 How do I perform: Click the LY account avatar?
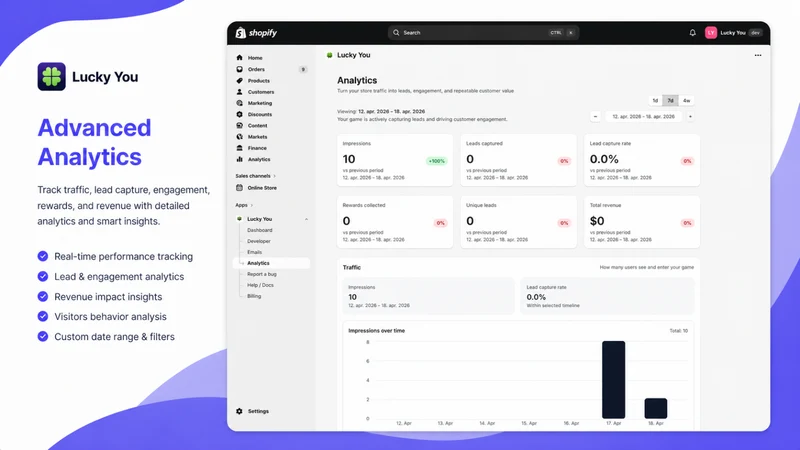point(711,33)
